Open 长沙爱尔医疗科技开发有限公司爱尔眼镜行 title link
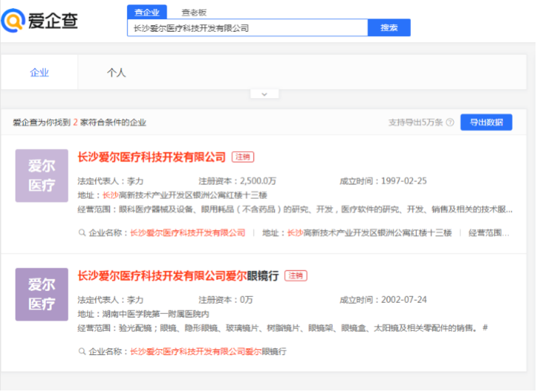537x392 pixels. click(178, 276)
